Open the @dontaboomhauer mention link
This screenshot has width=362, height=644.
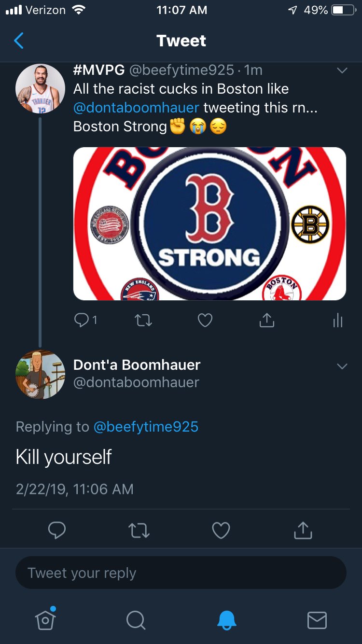(x=136, y=107)
